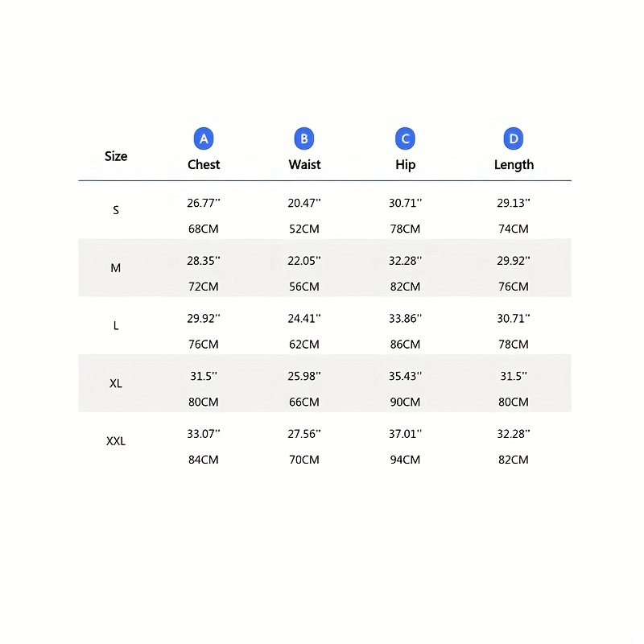This screenshot has height=644, width=644.
Task: Select the 94CM hip value for XXL
Action: pyautogui.click(x=405, y=460)
